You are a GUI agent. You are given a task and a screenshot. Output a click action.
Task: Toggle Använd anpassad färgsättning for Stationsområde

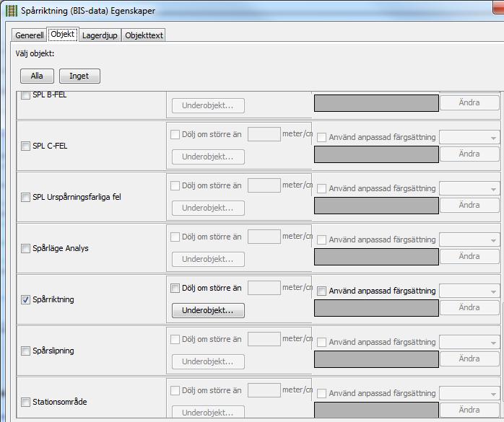click(x=321, y=393)
